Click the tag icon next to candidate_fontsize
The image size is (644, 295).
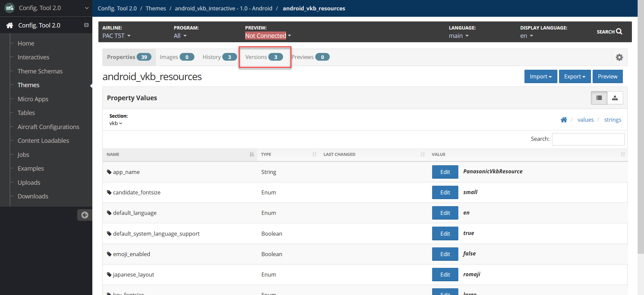pyautogui.click(x=109, y=192)
